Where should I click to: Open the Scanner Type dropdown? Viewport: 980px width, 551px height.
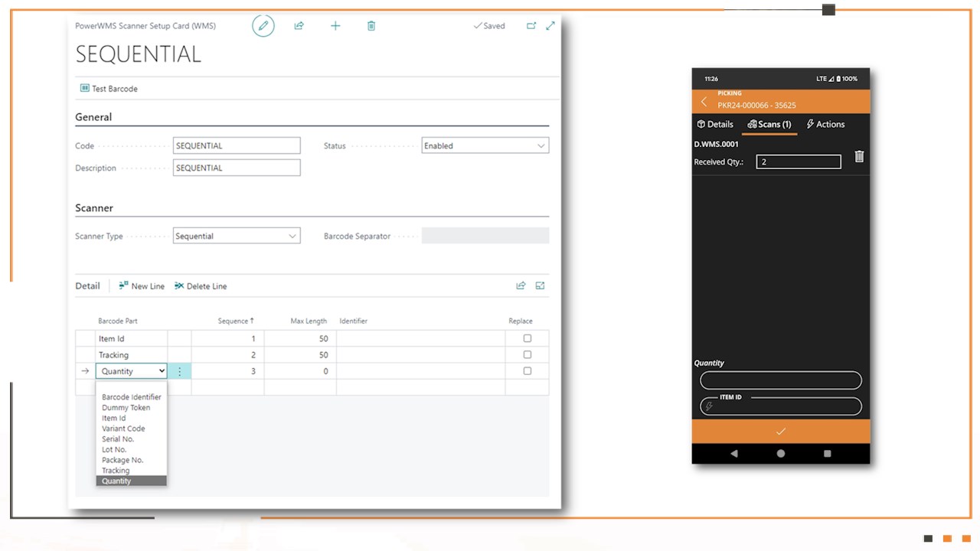pos(237,236)
